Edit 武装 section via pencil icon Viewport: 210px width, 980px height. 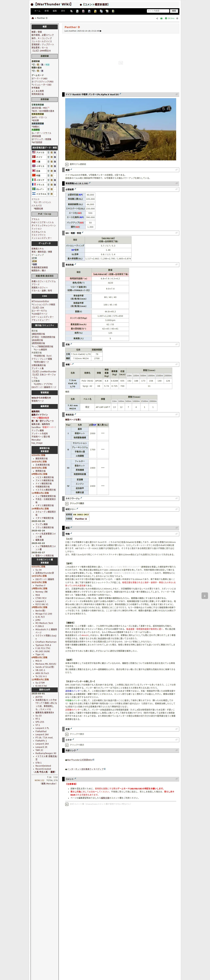71,344
